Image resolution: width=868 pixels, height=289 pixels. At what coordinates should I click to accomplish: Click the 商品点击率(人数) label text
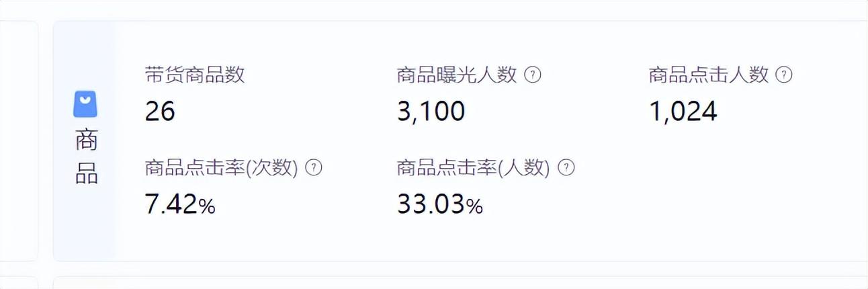(474, 168)
